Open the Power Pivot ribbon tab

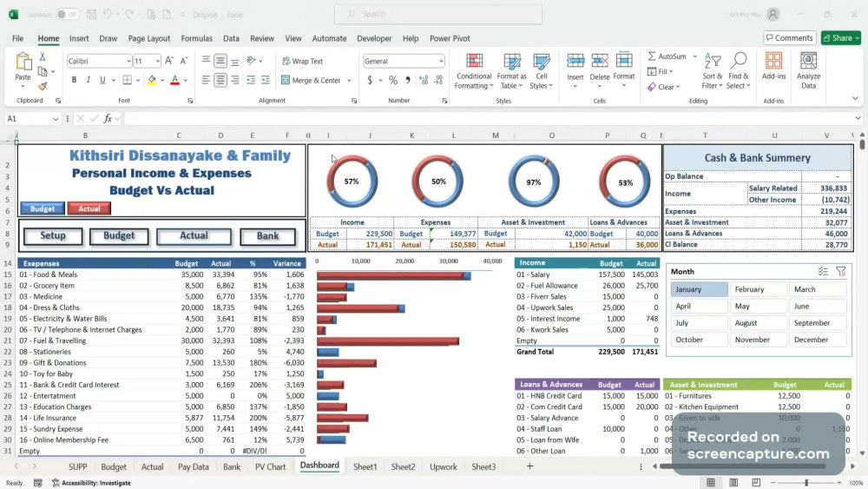(x=450, y=38)
